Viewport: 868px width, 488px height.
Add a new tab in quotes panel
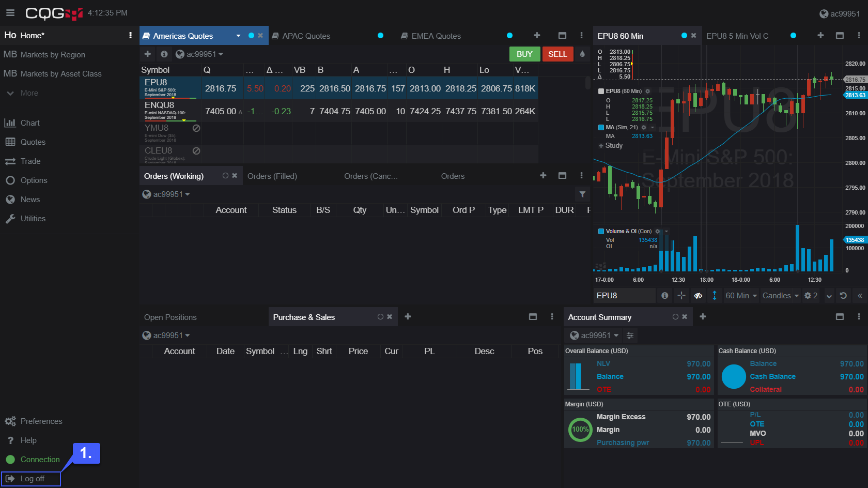click(x=537, y=35)
